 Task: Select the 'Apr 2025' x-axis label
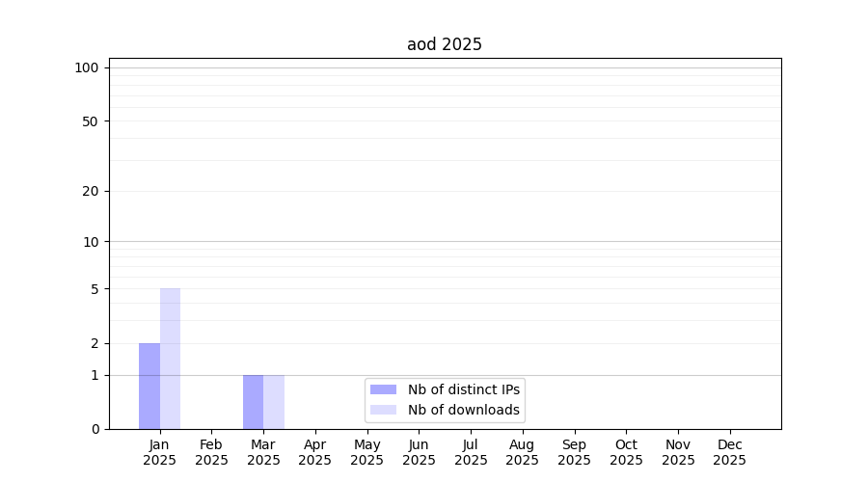click(315, 452)
